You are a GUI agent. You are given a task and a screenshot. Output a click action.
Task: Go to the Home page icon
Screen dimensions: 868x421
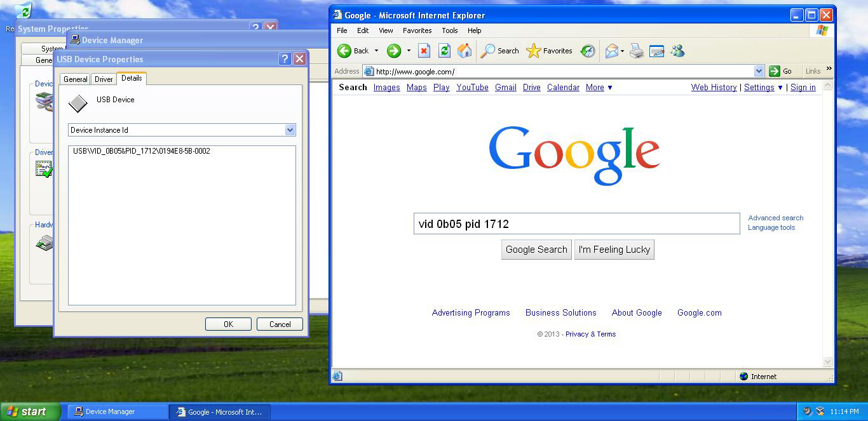click(465, 51)
